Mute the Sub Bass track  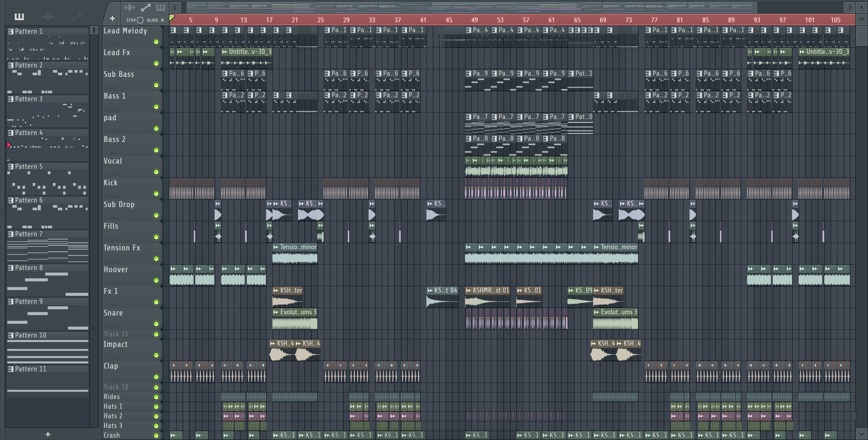(156, 85)
